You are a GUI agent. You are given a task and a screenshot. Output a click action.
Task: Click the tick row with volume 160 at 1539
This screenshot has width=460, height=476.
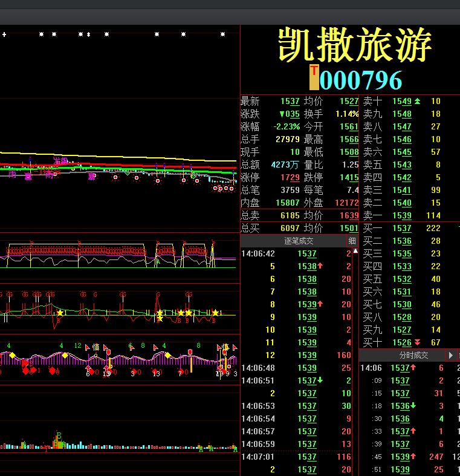click(296, 355)
